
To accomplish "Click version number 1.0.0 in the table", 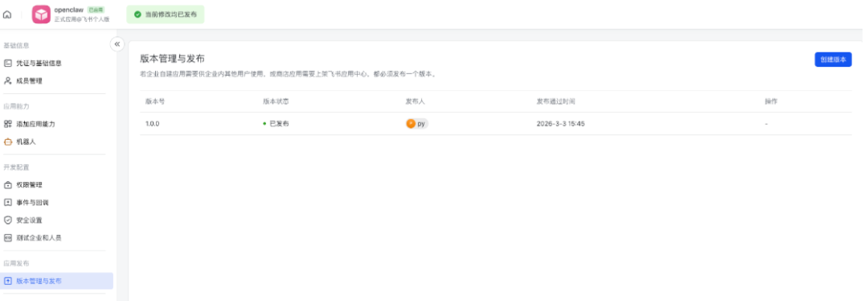I will tap(152, 124).
